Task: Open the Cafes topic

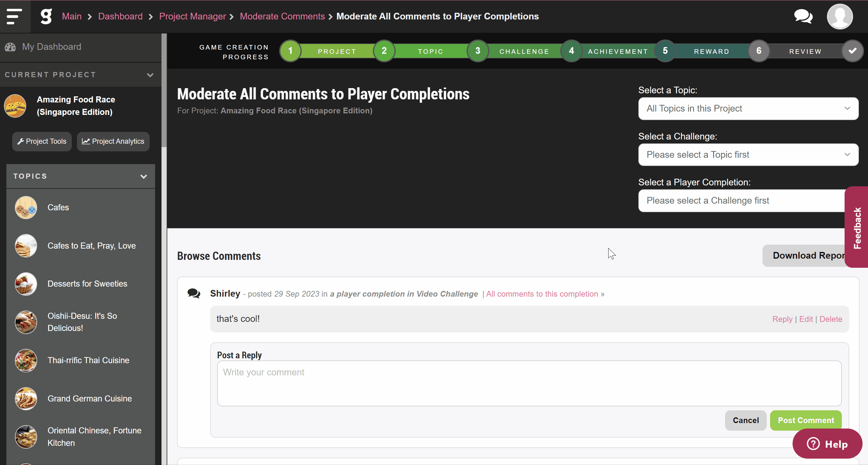Action: coord(58,207)
